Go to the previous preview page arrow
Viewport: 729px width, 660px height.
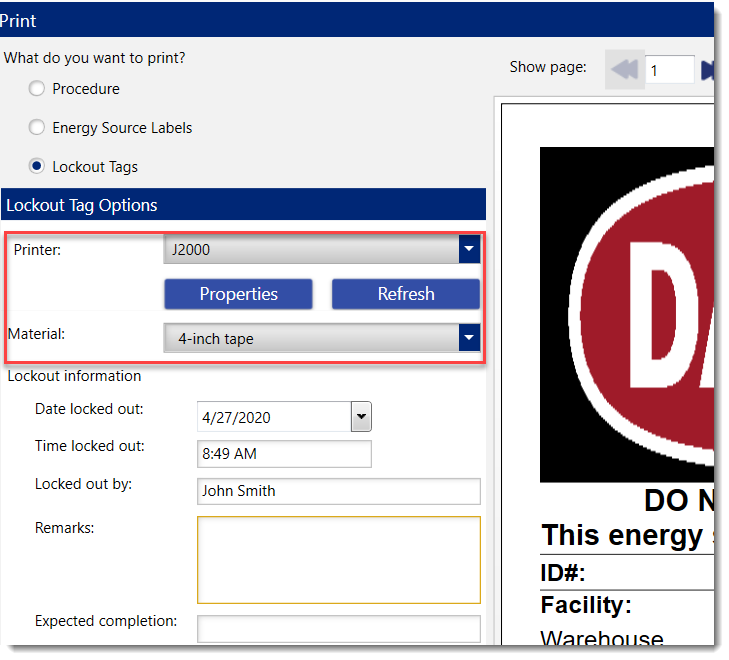point(624,70)
